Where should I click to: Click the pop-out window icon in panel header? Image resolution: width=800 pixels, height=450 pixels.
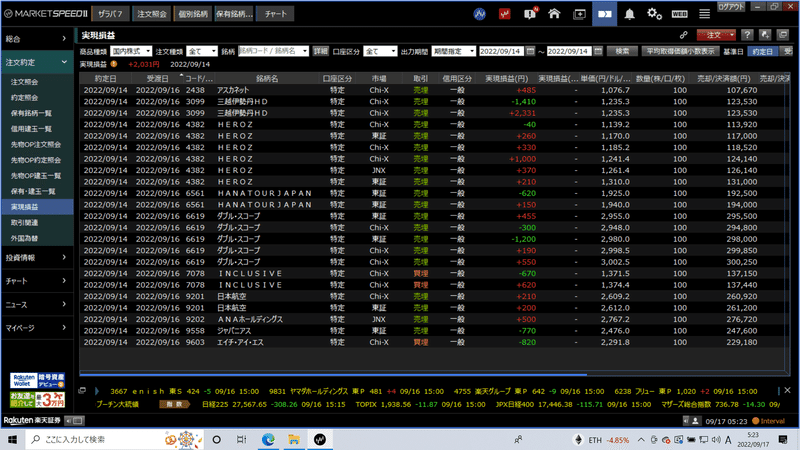point(783,35)
